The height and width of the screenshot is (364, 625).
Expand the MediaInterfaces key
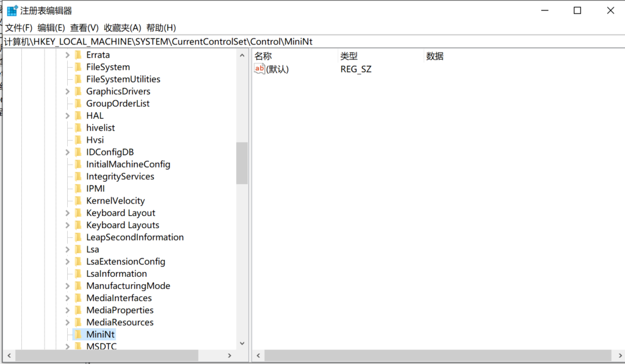pyautogui.click(x=67, y=298)
